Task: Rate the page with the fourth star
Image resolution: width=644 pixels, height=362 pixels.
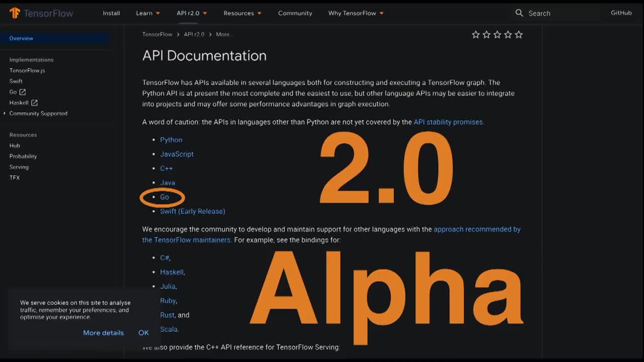Action: pos(508,35)
